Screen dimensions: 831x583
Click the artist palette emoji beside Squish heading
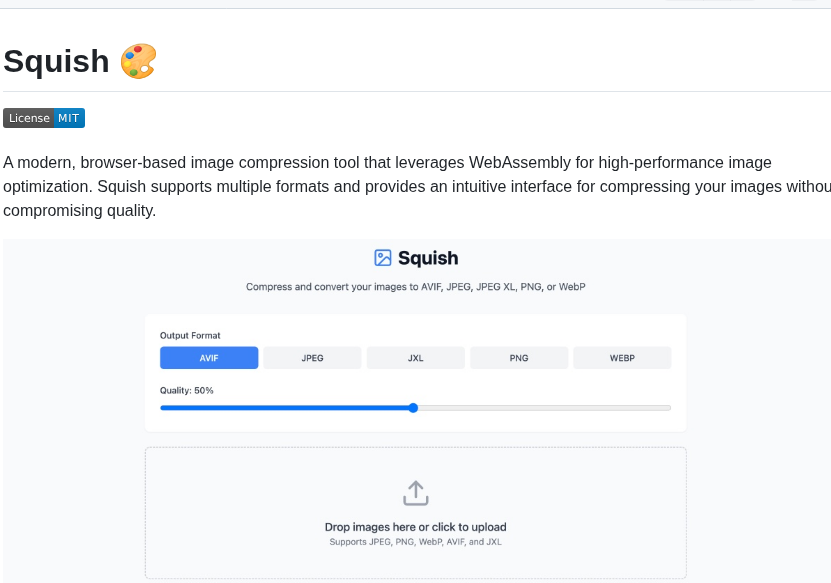[138, 61]
